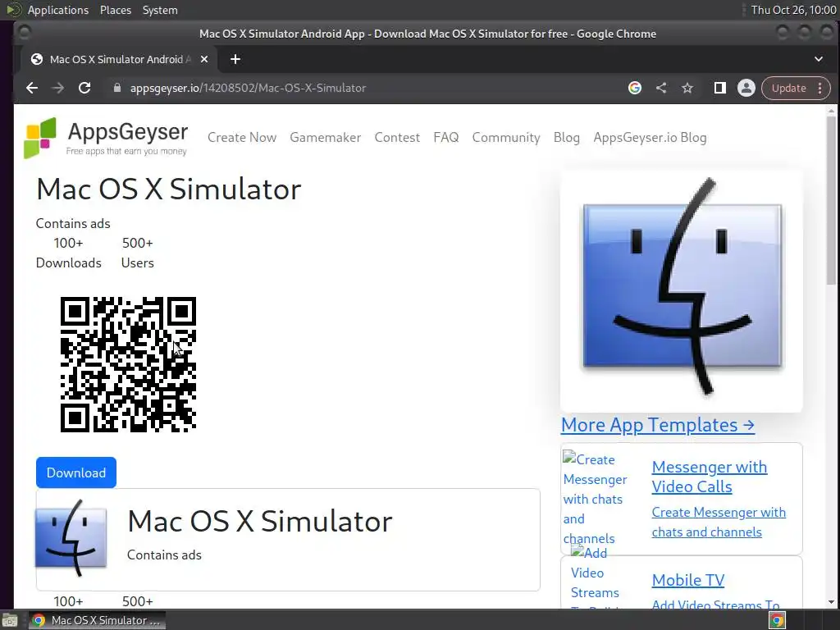Click the AppsGeyser logo
The width and height of the screenshot is (840, 630).
[106, 138]
